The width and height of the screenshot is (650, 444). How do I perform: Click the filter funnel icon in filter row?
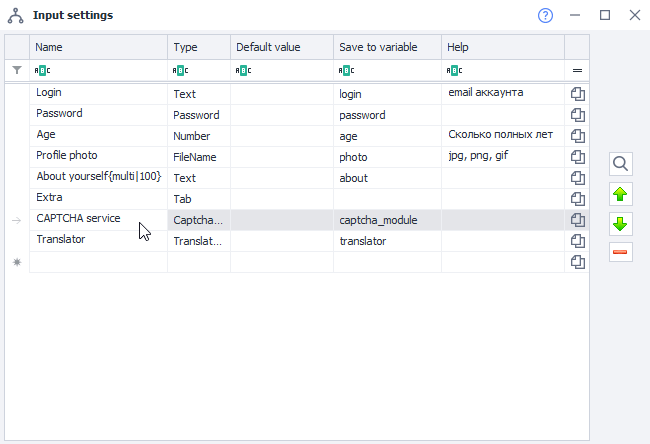(16, 71)
